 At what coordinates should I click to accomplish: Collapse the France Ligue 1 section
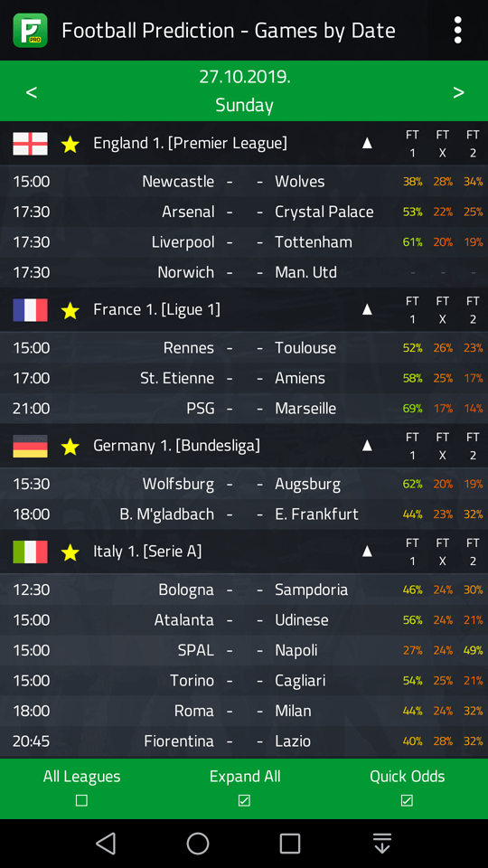click(x=367, y=309)
